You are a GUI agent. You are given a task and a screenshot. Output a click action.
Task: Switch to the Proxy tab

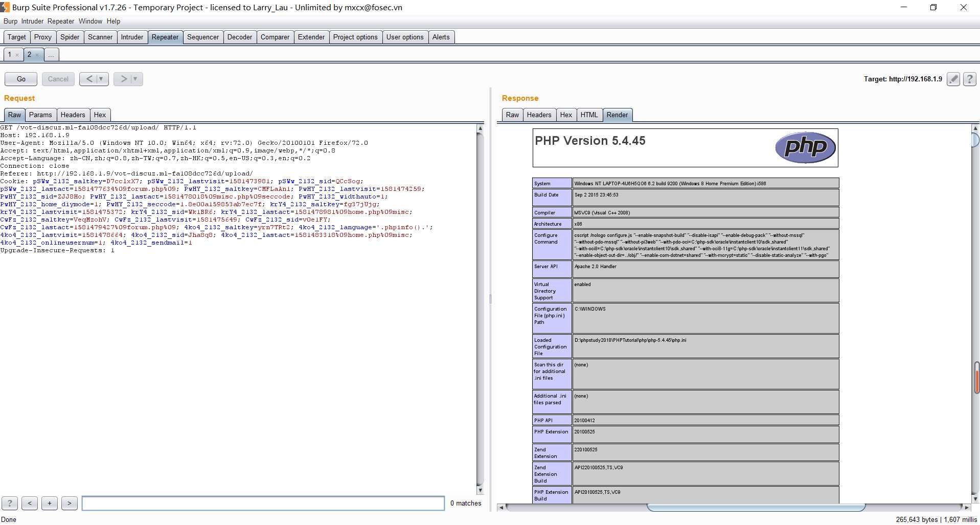click(43, 37)
